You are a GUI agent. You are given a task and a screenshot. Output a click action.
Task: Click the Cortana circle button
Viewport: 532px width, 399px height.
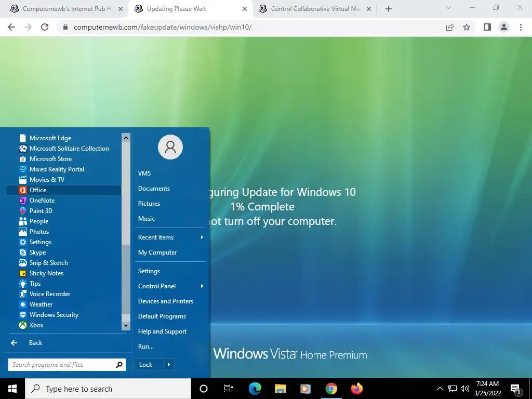(204, 389)
